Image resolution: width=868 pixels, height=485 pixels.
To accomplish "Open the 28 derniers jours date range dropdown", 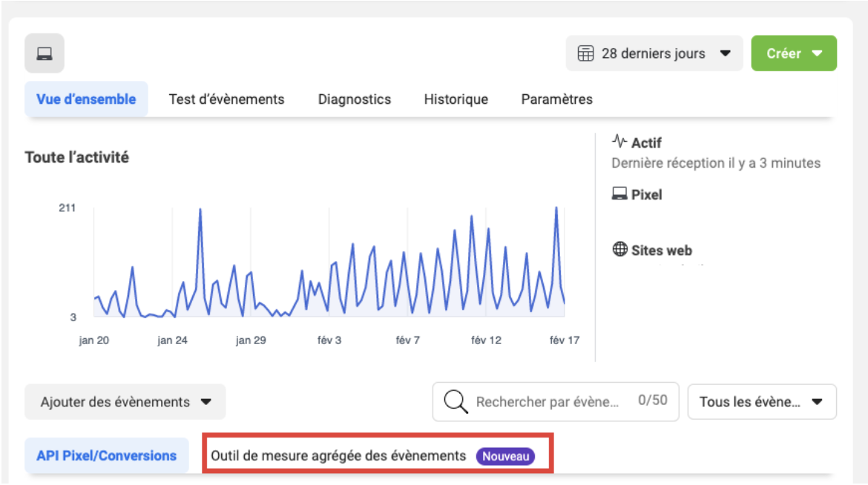I will (653, 53).
